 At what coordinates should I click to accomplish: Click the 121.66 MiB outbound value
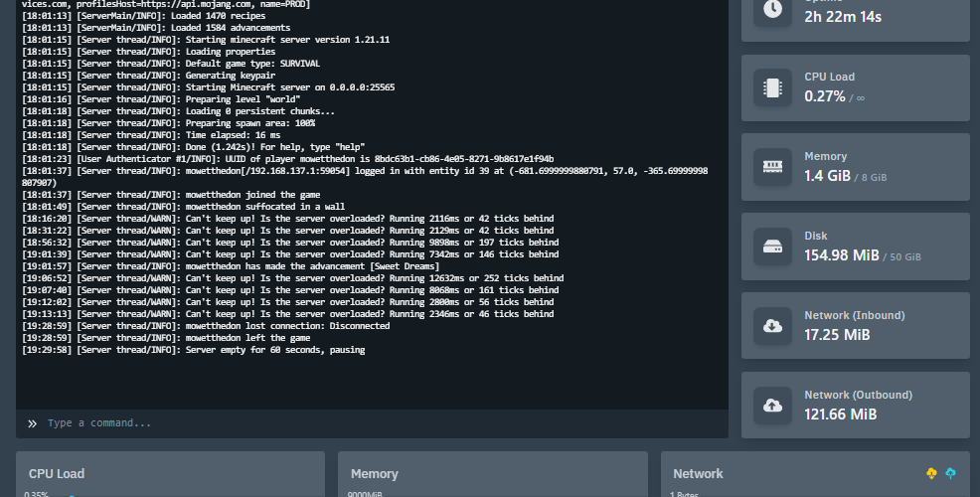pos(840,414)
